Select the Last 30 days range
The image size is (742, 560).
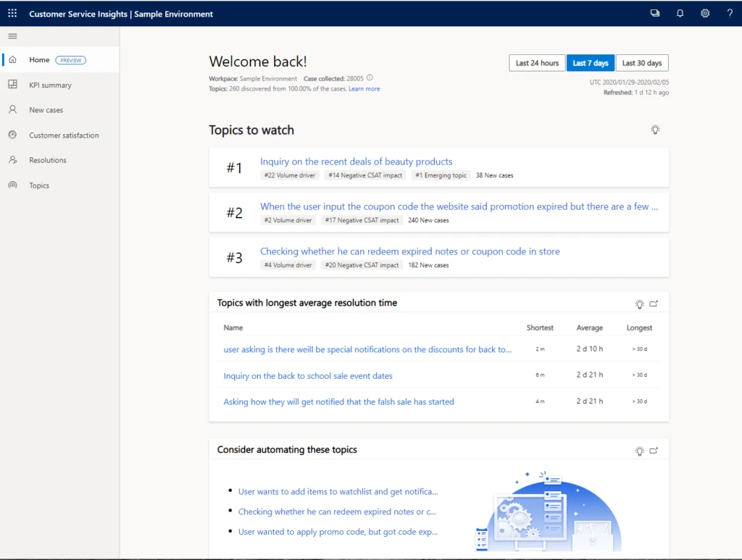tap(642, 63)
